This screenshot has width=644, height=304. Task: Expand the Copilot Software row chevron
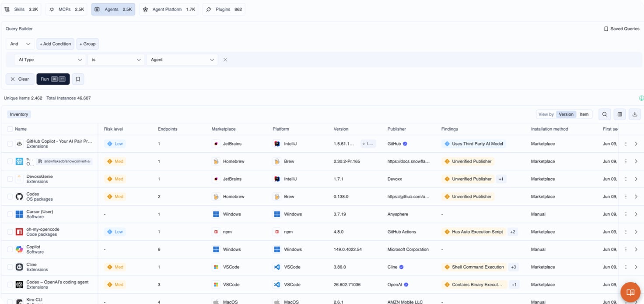(x=636, y=249)
